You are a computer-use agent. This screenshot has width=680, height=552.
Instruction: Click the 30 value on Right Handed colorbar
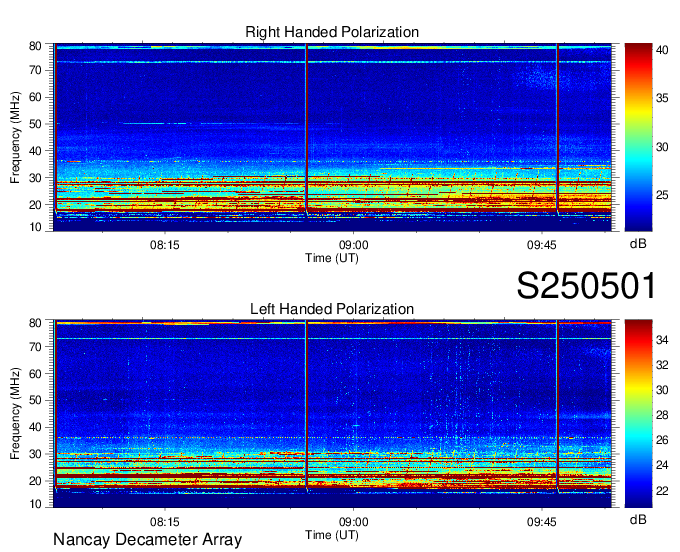click(x=662, y=147)
